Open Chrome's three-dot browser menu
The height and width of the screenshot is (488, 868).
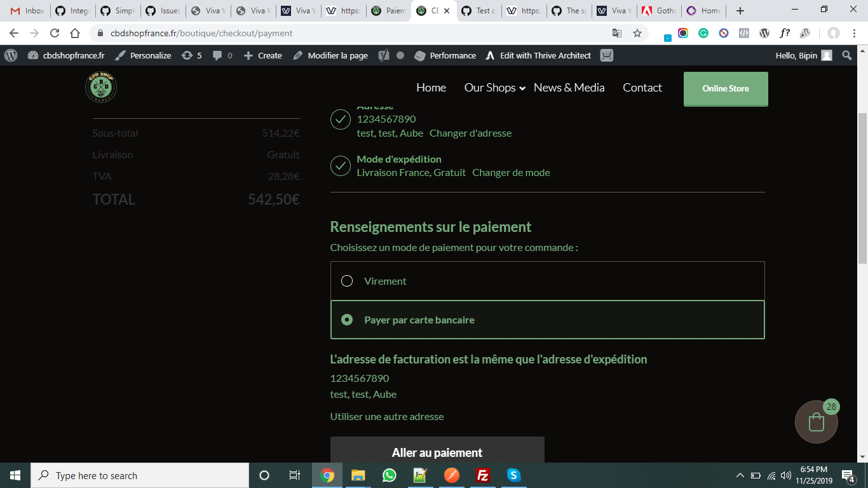click(x=853, y=32)
